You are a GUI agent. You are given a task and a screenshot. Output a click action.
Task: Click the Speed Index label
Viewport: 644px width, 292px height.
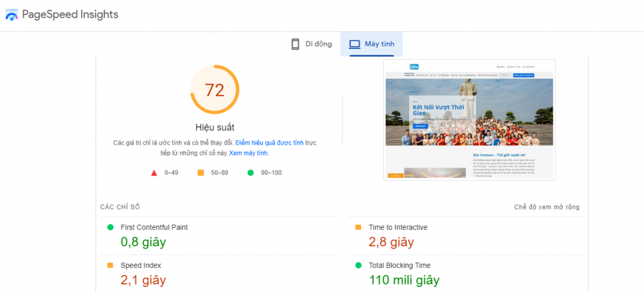[x=141, y=266]
